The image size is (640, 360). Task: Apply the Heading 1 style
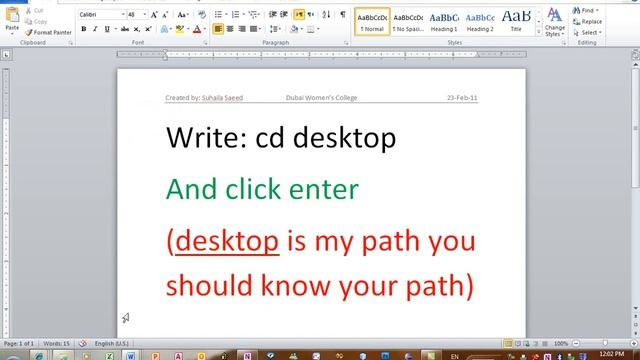pyautogui.click(x=444, y=22)
